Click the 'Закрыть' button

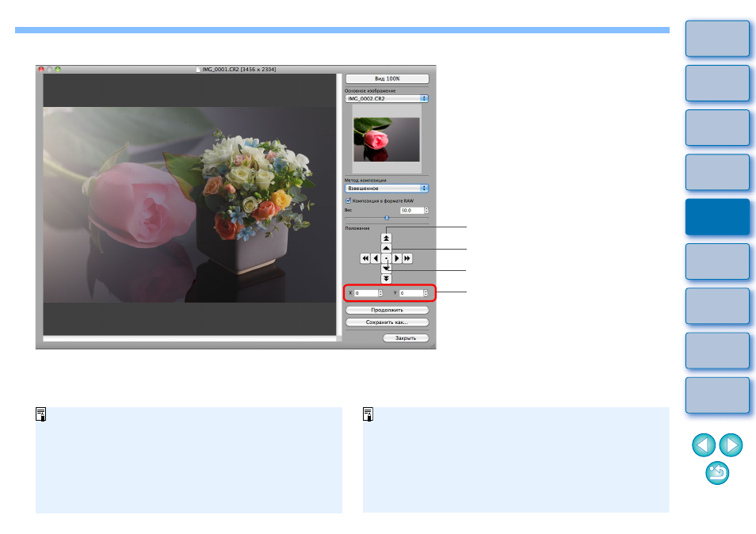pos(406,338)
